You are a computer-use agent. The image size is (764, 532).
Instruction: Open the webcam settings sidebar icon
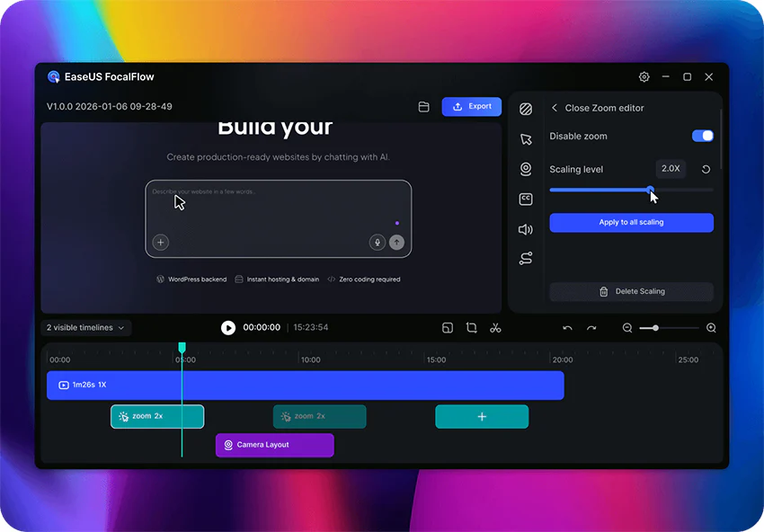point(526,169)
